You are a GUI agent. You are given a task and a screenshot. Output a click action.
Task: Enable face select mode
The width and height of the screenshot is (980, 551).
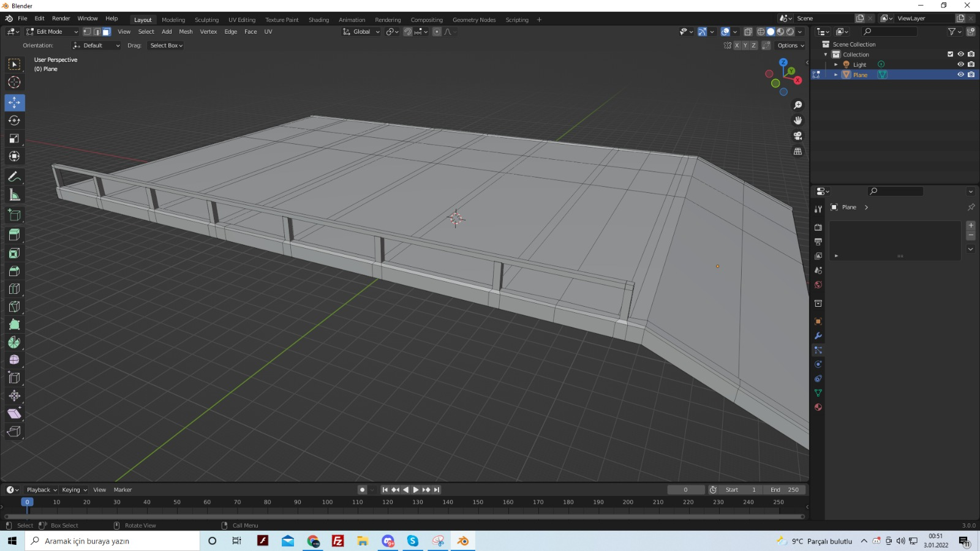[106, 32]
